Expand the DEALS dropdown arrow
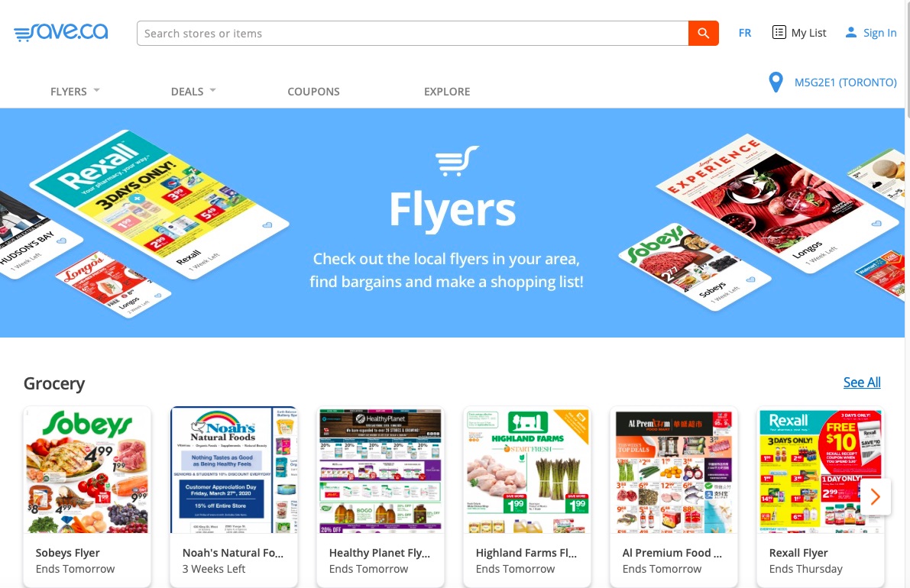 click(x=213, y=90)
